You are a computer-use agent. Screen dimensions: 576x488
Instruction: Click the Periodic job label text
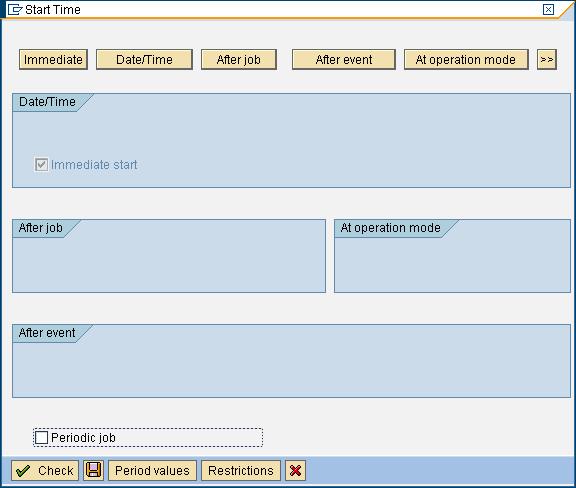(x=83, y=438)
